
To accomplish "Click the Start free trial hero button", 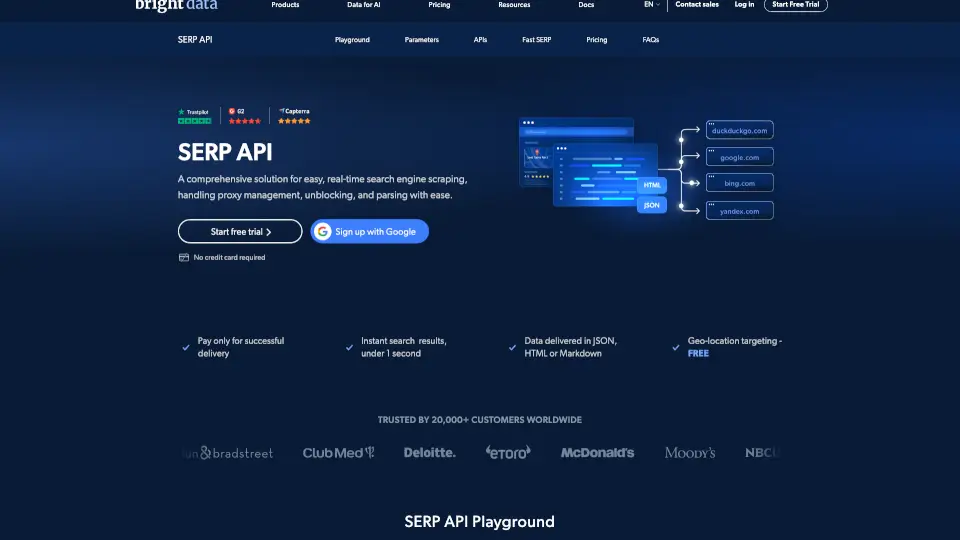I will coord(240,231).
